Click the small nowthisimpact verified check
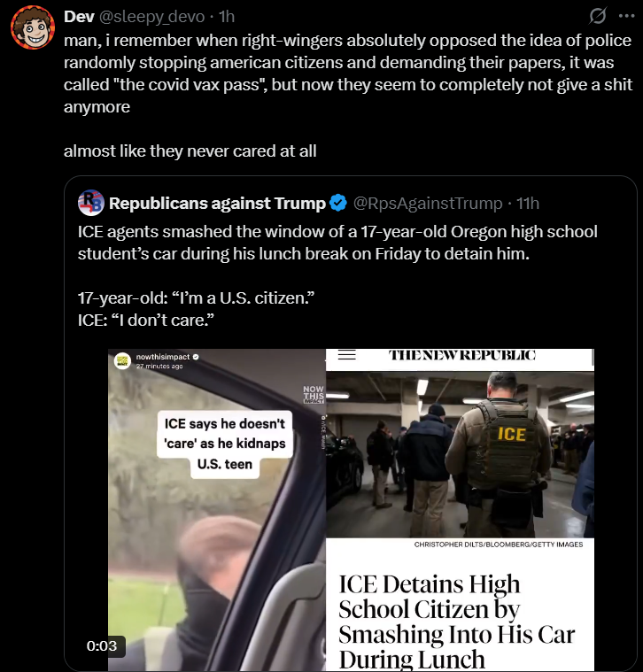643x672 pixels. (196, 357)
